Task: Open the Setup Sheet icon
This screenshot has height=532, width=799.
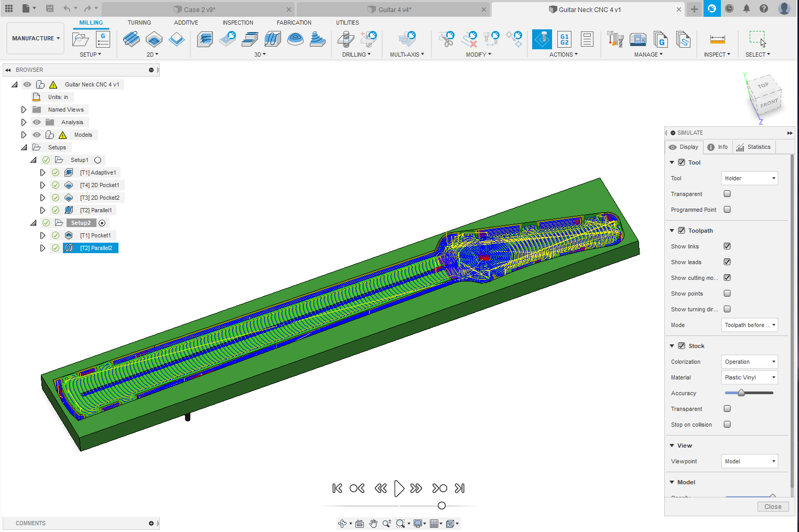Action: [x=587, y=39]
